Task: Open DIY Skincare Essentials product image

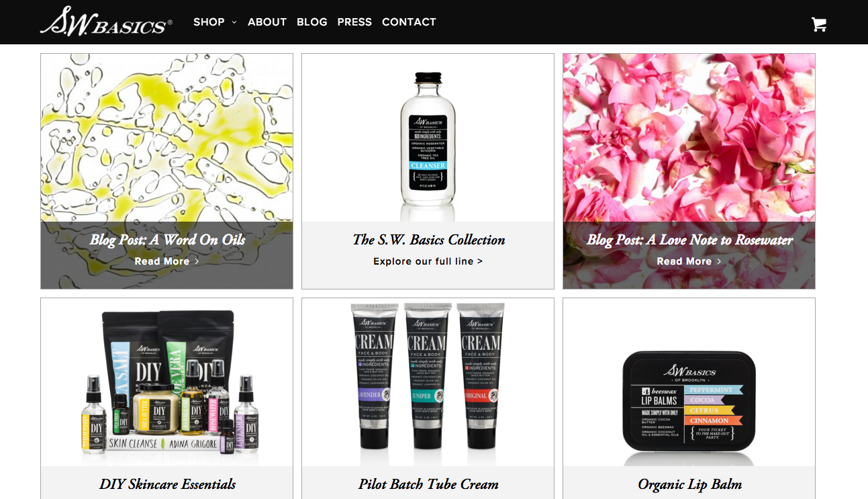Action: click(166, 383)
